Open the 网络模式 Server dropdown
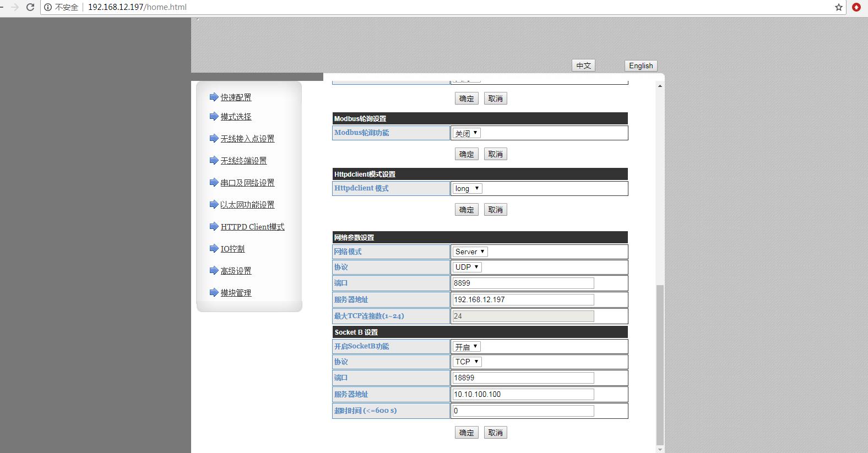The width and height of the screenshot is (868, 453). click(470, 252)
